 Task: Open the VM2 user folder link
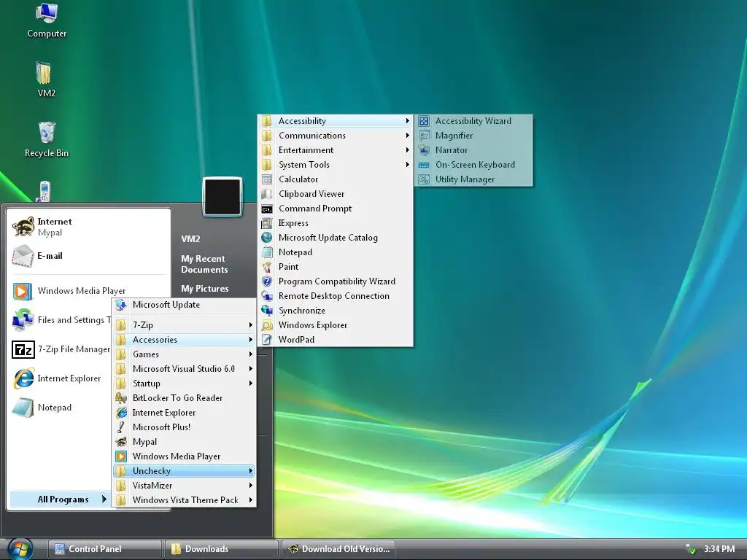click(x=190, y=239)
